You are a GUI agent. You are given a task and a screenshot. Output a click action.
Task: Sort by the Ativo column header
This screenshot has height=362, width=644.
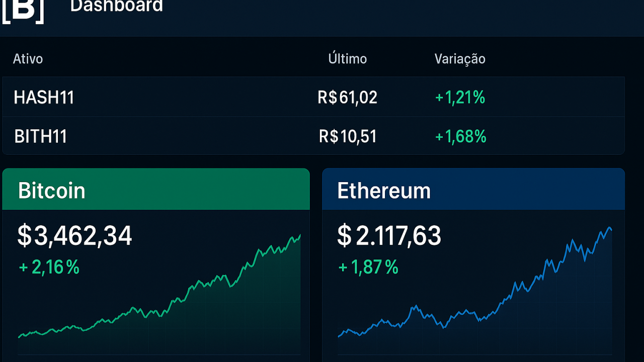point(28,59)
